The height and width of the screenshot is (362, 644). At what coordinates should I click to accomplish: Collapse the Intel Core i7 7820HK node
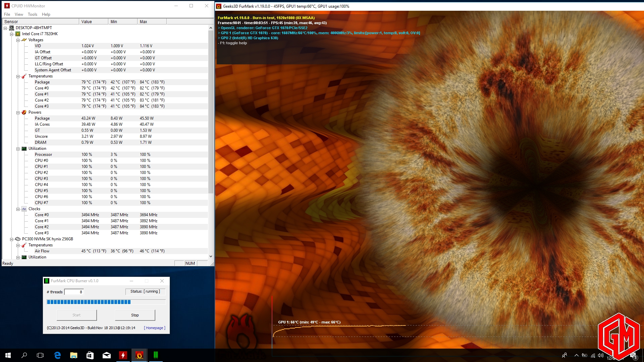pos(12,34)
